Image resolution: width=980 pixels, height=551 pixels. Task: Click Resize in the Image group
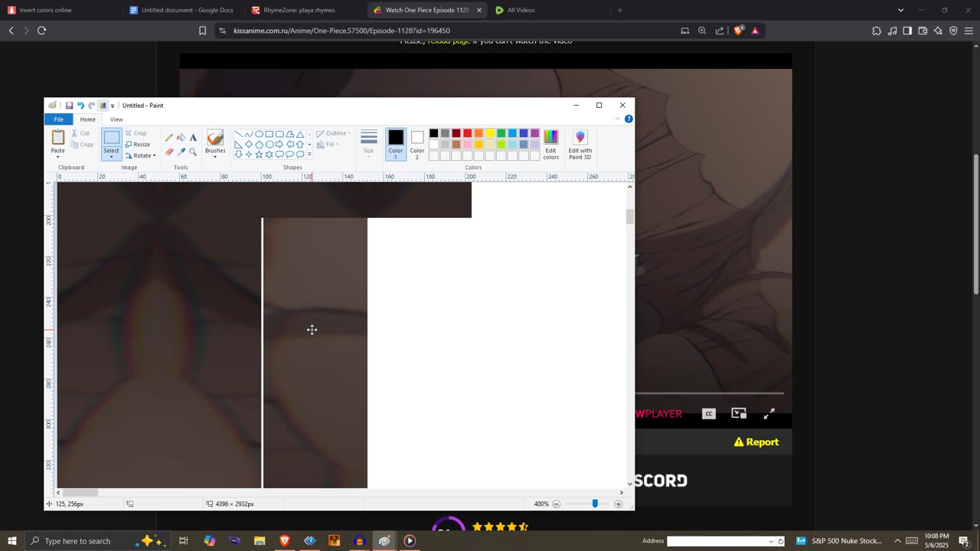[x=138, y=144]
